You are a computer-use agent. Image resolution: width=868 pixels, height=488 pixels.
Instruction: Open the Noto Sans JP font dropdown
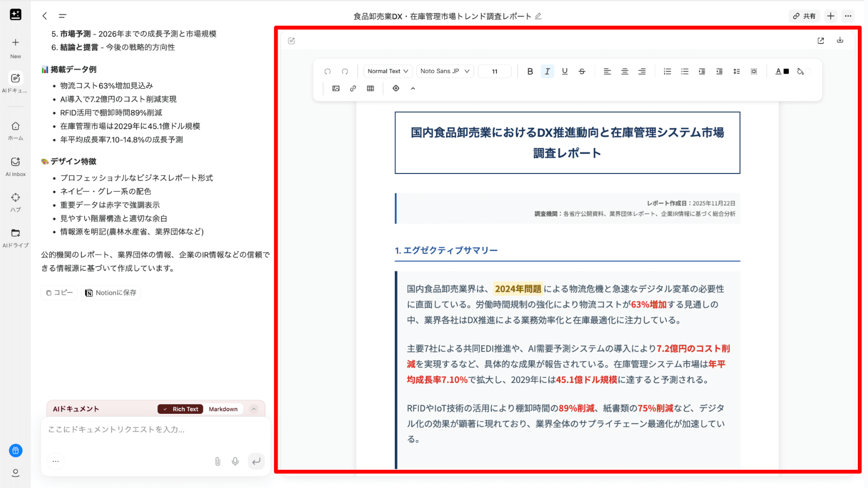tap(444, 72)
